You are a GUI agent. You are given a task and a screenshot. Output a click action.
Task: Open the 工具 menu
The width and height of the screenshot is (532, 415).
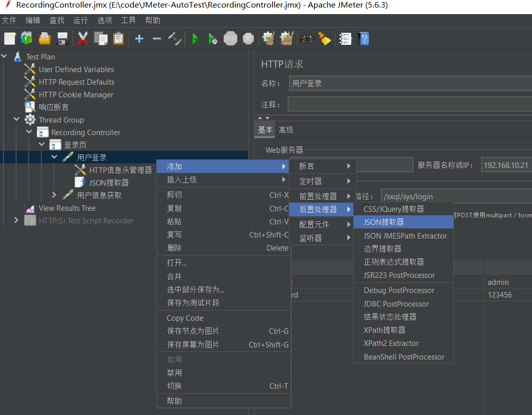pos(128,20)
